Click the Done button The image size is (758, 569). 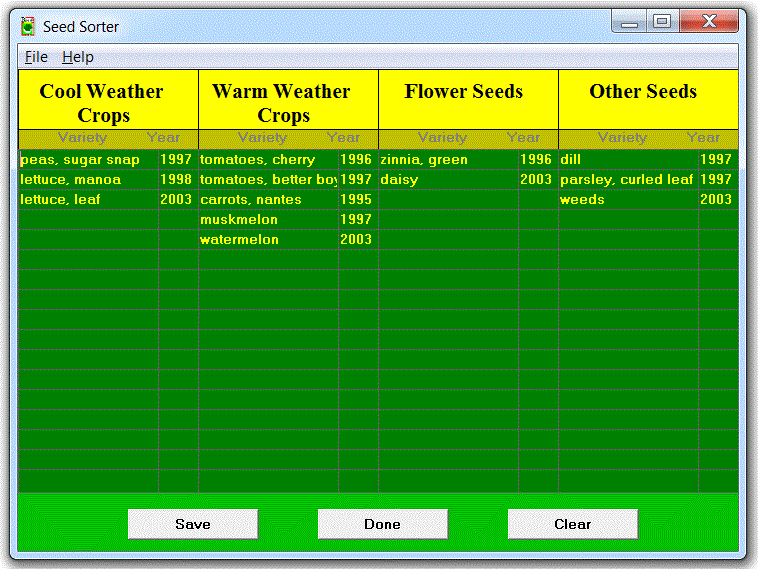(x=382, y=524)
